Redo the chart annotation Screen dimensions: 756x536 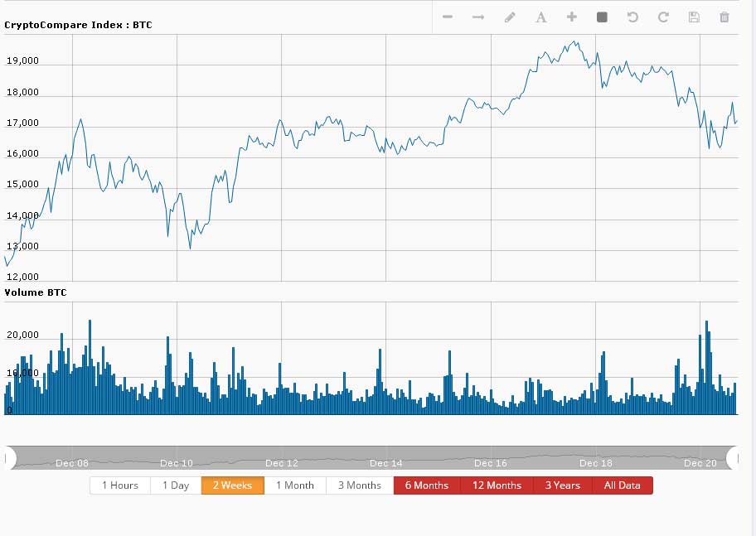click(x=663, y=17)
